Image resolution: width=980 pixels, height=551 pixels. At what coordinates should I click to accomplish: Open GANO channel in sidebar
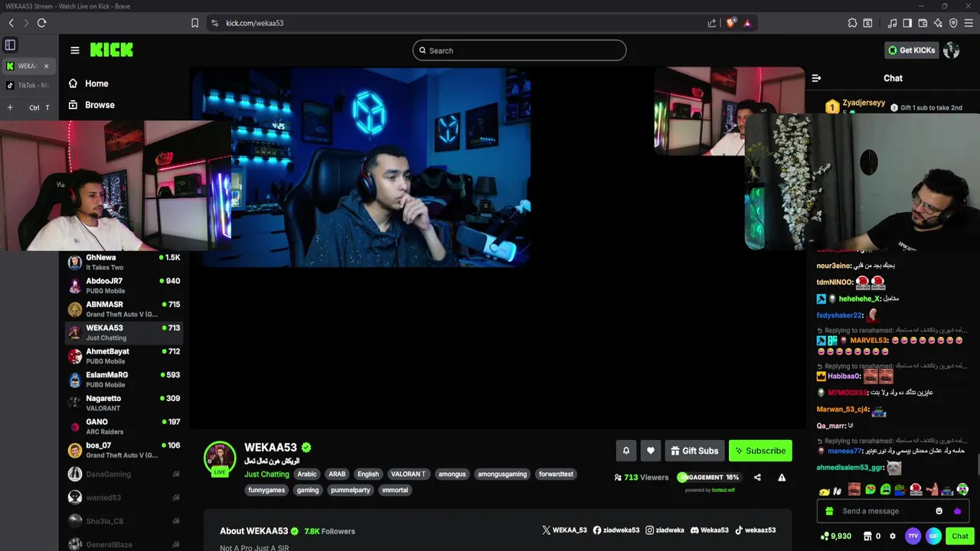click(x=124, y=426)
